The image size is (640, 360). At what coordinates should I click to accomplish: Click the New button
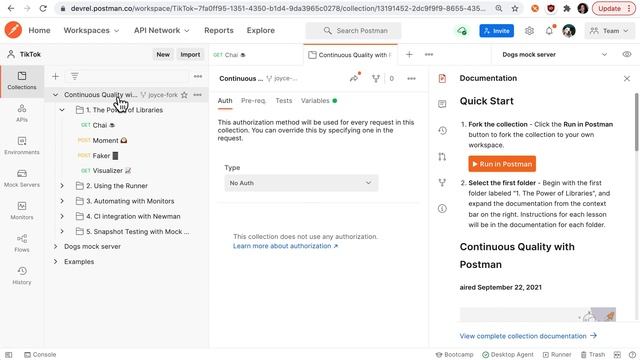(163, 54)
